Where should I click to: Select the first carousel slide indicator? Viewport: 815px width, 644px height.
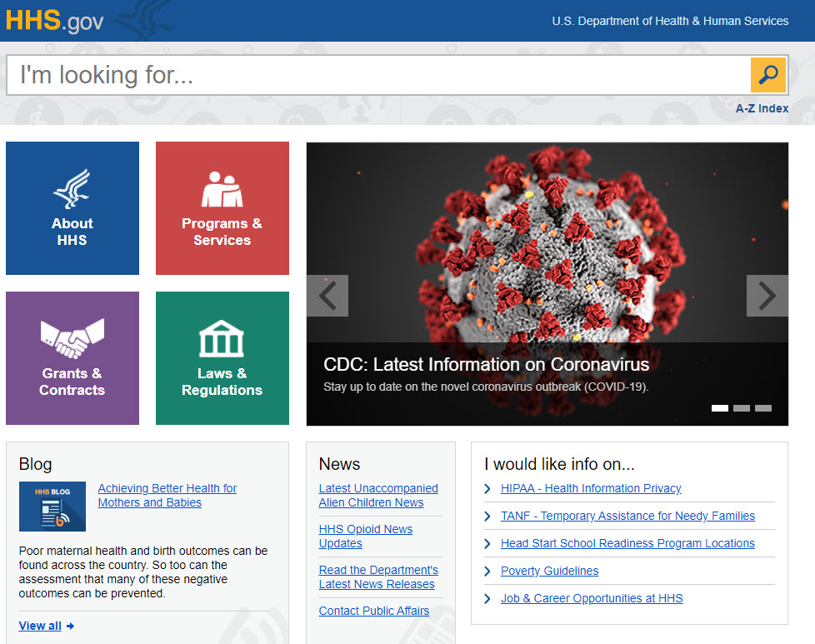(720, 408)
